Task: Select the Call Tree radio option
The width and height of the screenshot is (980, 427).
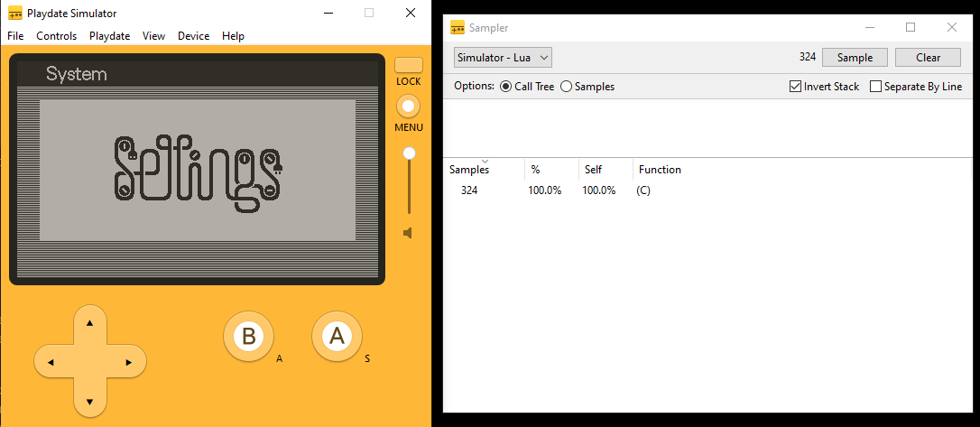Action: tap(528, 87)
